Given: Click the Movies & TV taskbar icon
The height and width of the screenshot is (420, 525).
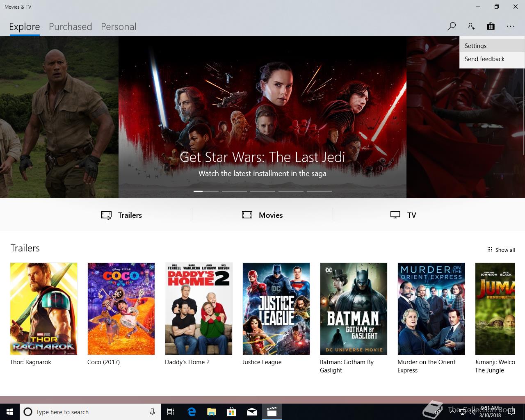Looking at the screenshot, I should click(272, 412).
